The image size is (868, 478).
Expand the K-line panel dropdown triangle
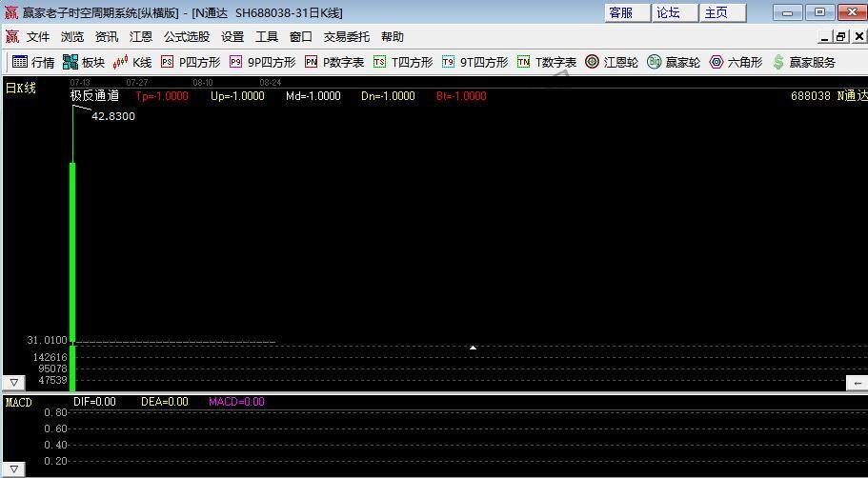[x=14, y=382]
